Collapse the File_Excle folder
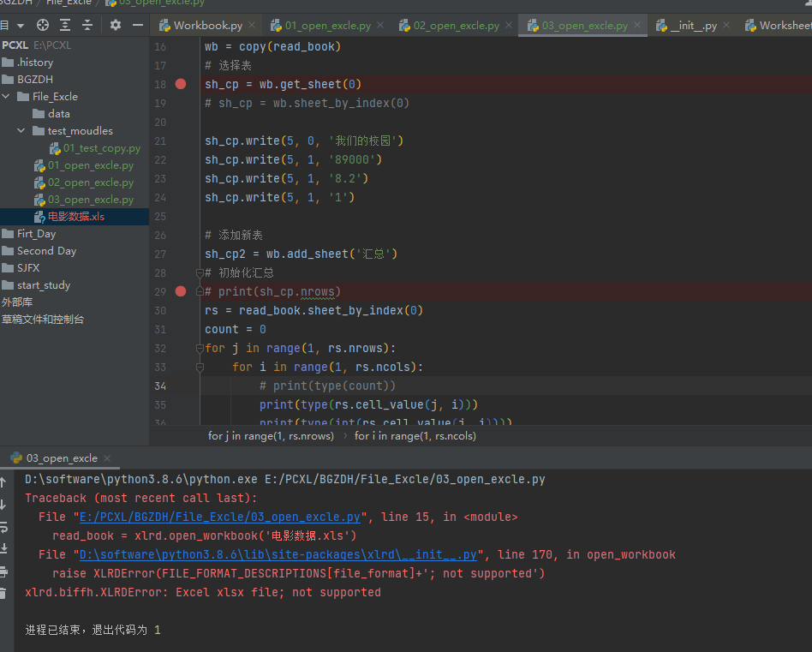The width and height of the screenshot is (812, 652). coord(7,96)
